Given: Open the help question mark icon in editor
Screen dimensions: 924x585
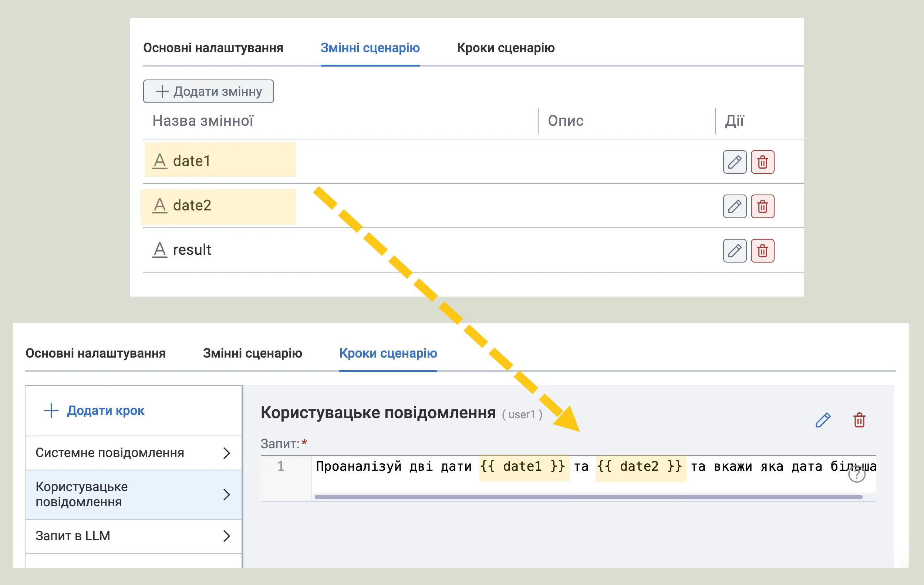Looking at the screenshot, I should [856, 474].
